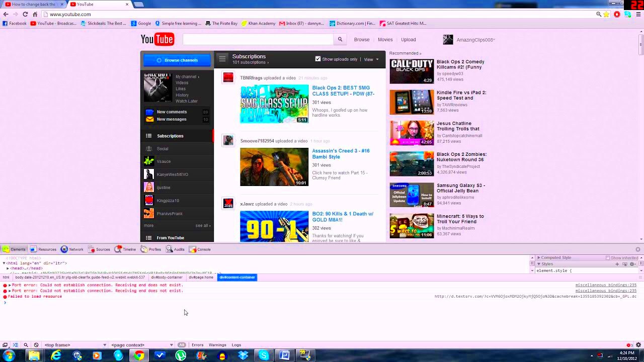Open Kindle Fire vs iPad 2 recommended thumbnail
644x362 pixels.
coord(412,102)
